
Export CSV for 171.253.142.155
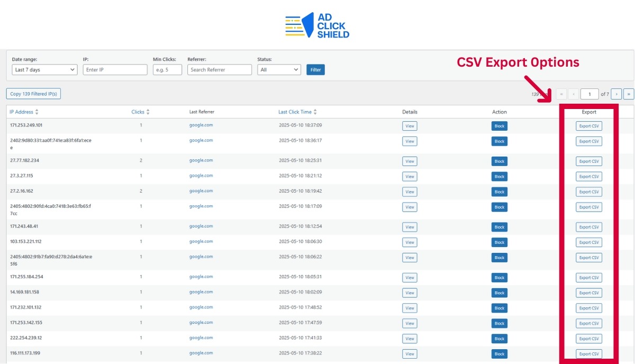[589, 323]
